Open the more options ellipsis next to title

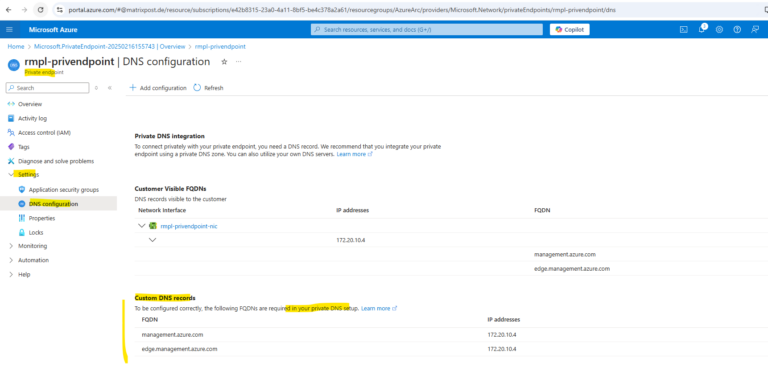coord(239,62)
